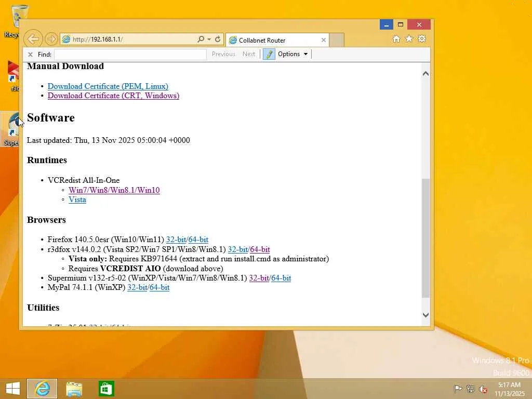Maximize the Internet Explorer window
The image size is (532, 399).
click(x=401, y=24)
